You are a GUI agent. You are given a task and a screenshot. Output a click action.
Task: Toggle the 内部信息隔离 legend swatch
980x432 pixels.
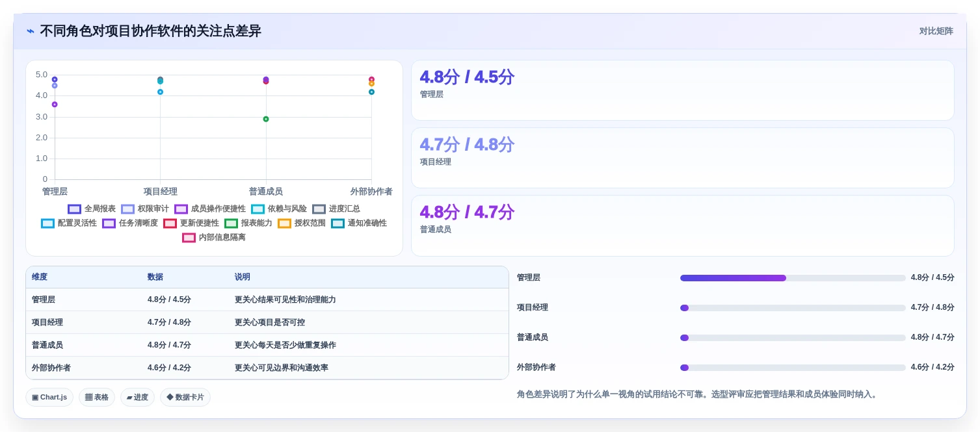click(189, 238)
